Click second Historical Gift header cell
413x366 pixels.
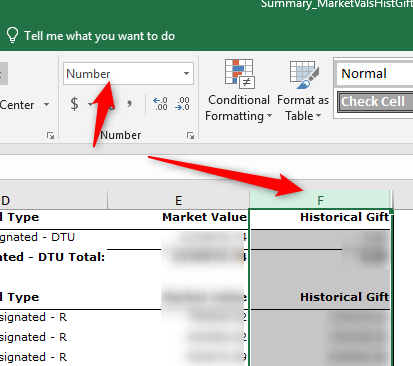tap(320, 297)
